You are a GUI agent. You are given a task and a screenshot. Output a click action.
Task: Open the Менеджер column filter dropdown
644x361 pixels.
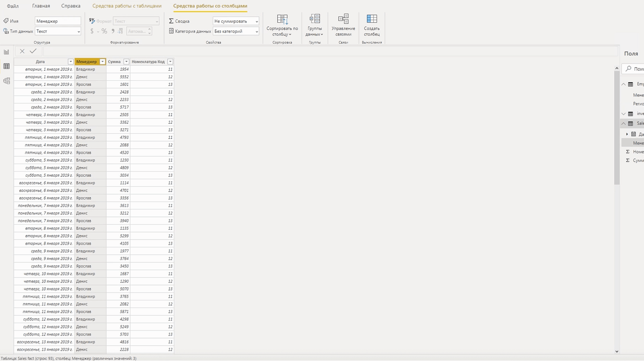(x=102, y=62)
